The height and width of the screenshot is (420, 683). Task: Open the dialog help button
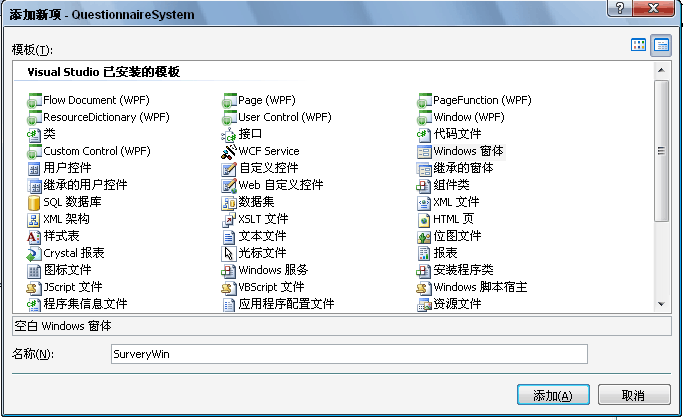pos(620,8)
